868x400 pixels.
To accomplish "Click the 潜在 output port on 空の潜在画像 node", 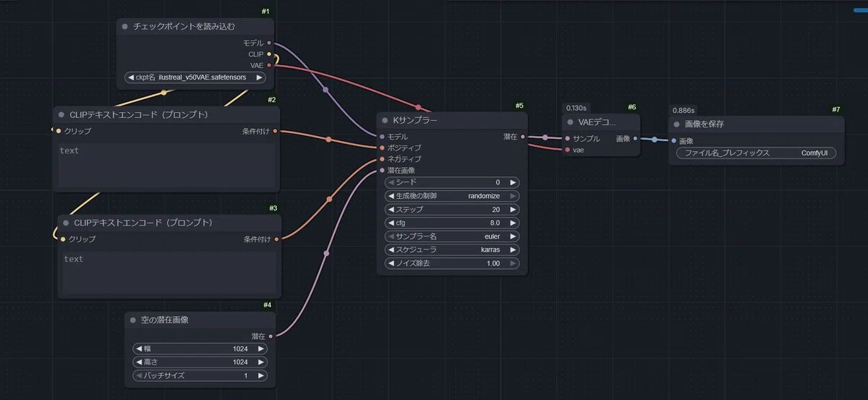I will [x=271, y=336].
